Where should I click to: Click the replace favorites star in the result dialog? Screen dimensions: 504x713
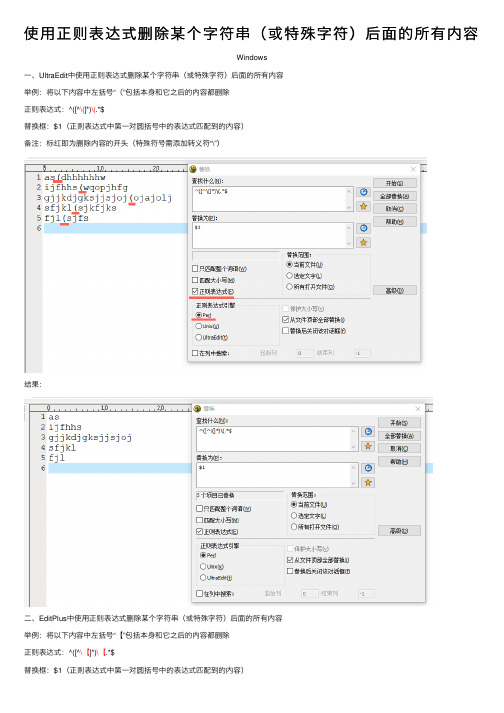pos(368,482)
